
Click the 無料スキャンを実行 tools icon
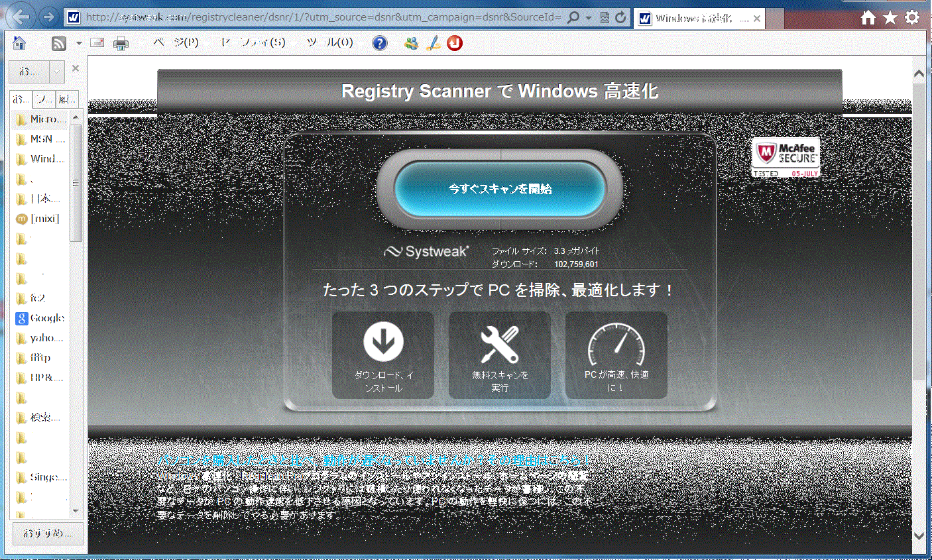pos(500,343)
